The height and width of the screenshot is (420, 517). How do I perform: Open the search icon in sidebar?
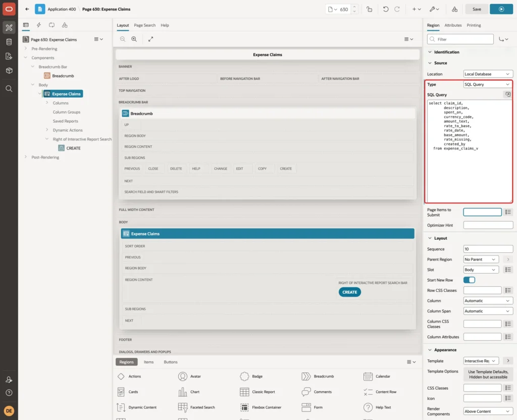pos(9,89)
